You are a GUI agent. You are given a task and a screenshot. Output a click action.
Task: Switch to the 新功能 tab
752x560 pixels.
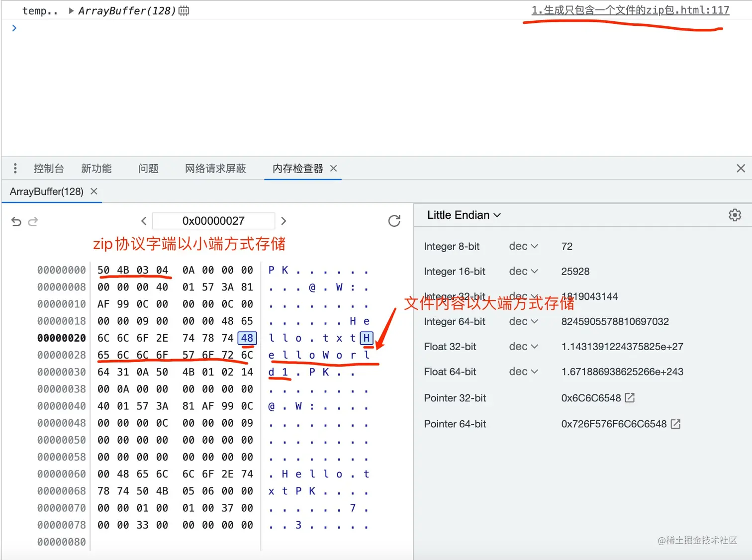tap(96, 169)
